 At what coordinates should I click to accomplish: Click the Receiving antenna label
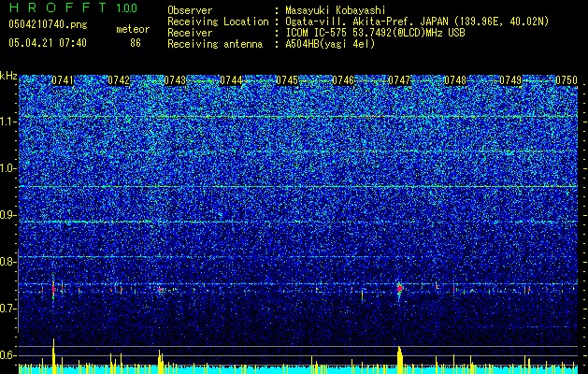215,44
